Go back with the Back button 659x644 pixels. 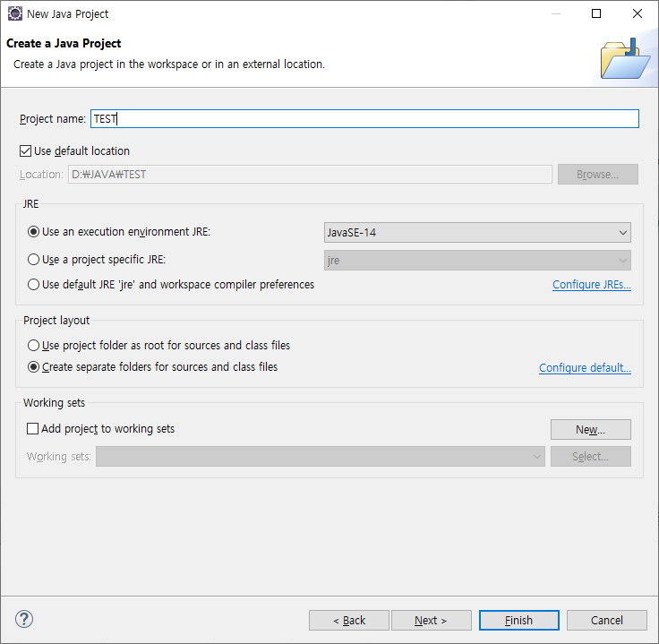(349, 621)
